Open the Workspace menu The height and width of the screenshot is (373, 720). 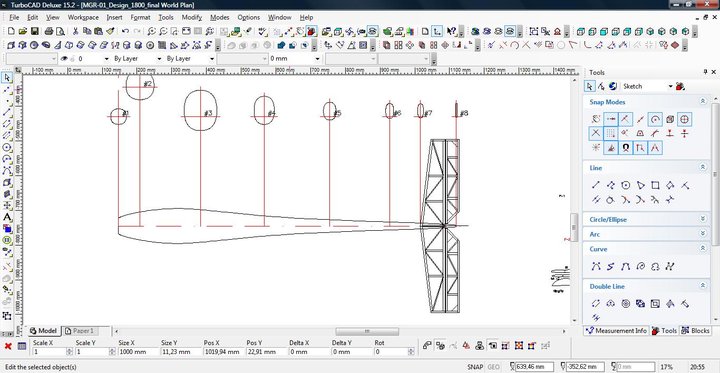click(83, 17)
